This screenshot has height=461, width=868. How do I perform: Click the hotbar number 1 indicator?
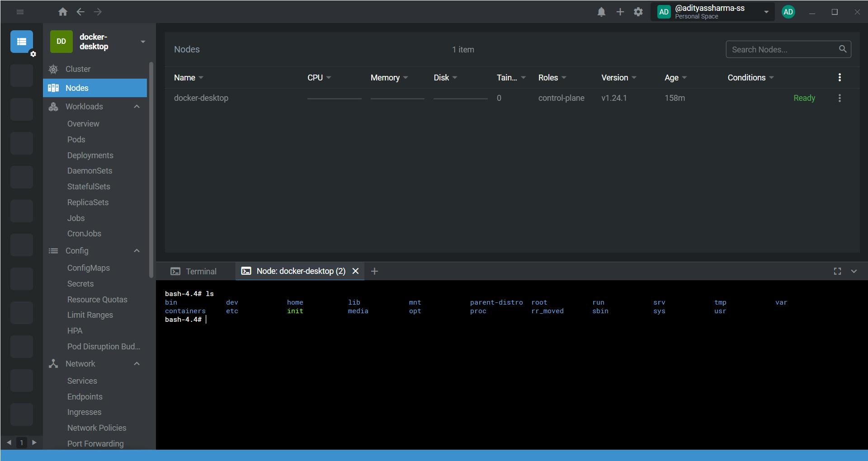coord(22,443)
